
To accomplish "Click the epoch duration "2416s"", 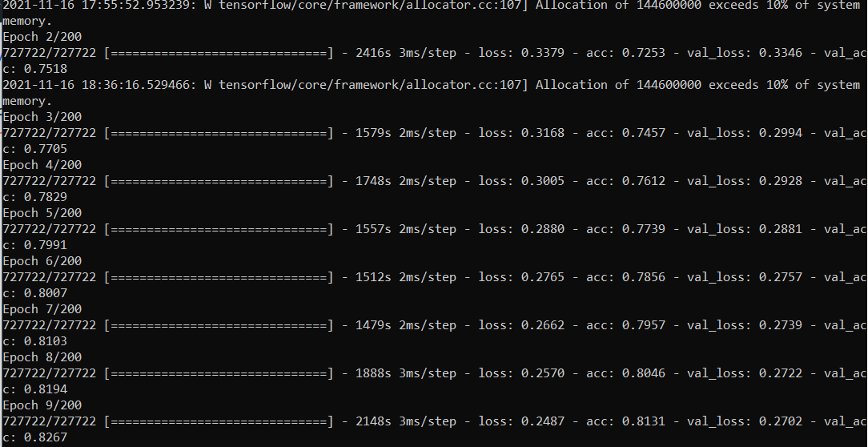I will pos(373,53).
